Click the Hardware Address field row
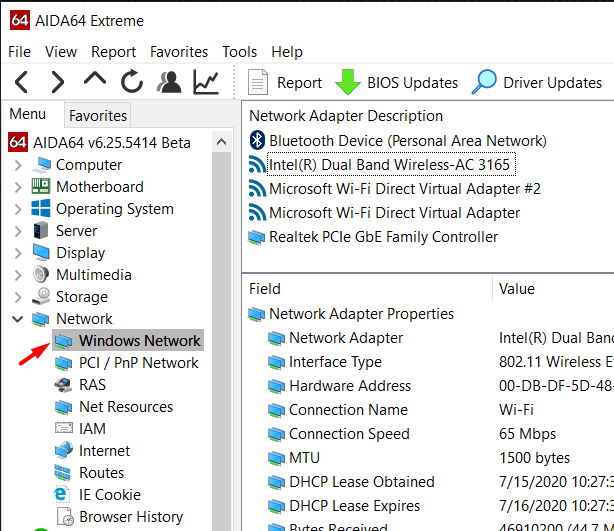Viewport: 614px width, 531px height. click(x=350, y=386)
